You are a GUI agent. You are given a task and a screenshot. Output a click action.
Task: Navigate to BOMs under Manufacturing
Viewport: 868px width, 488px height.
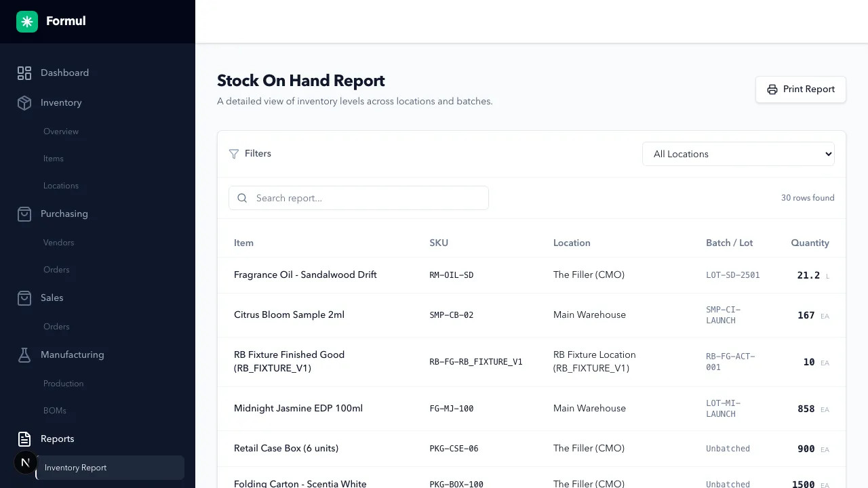click(55, 410)
